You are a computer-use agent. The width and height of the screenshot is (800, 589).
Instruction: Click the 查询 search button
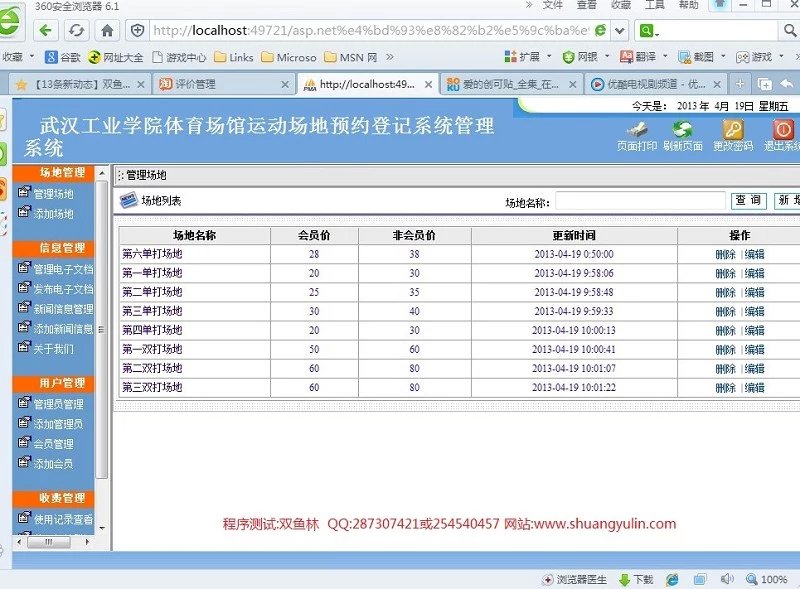tap(749, 201)
